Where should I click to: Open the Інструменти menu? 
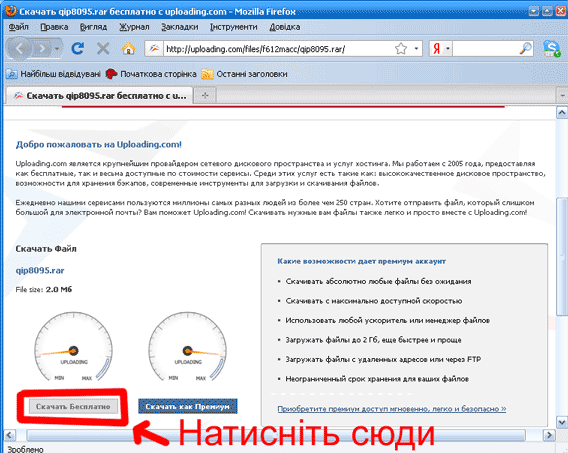234,27
